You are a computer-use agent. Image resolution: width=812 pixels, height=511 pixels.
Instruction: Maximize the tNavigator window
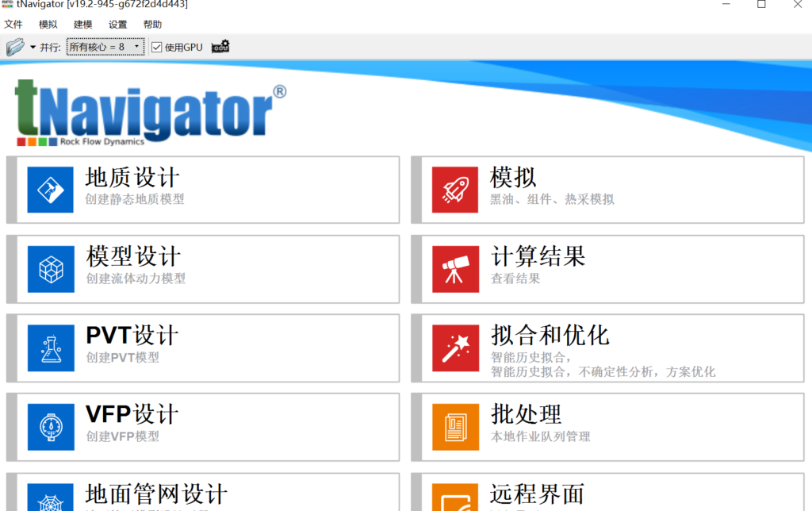pos(761,4)
